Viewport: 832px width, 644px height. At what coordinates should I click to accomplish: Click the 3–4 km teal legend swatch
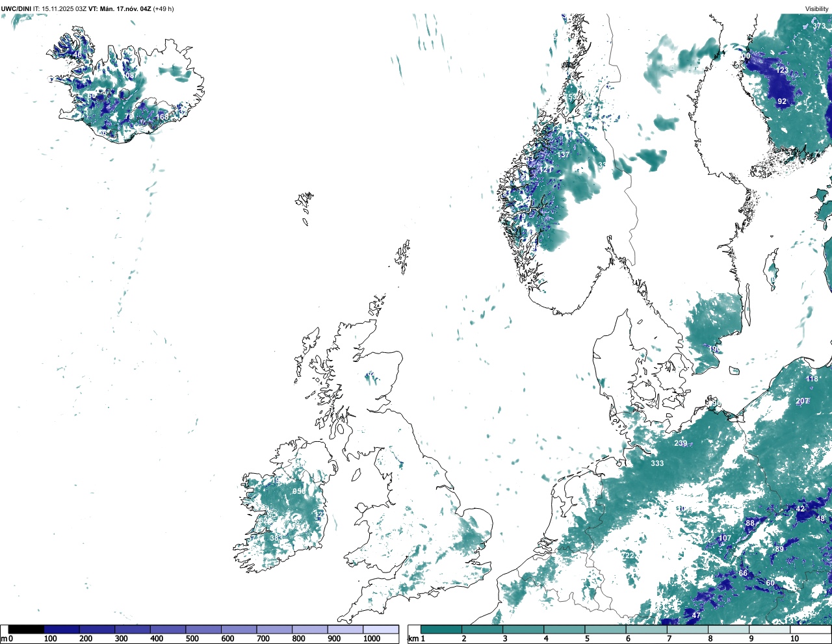(x=523, y=630)
